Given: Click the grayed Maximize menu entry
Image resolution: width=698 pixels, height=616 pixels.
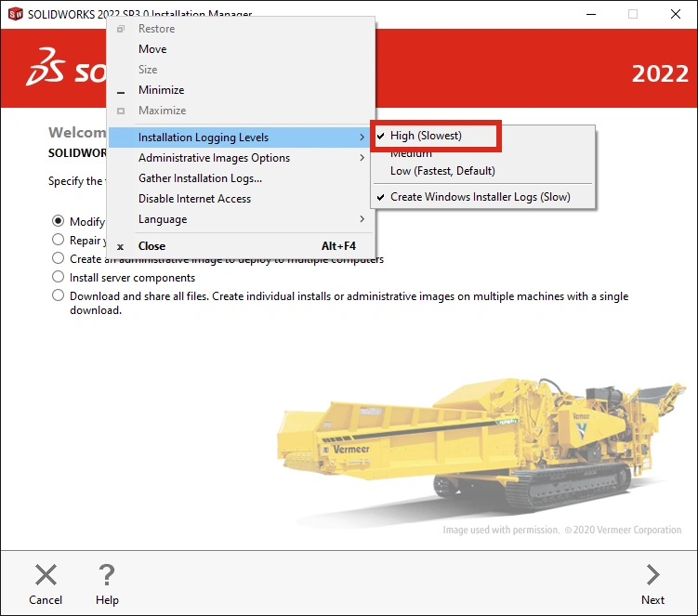Looking at the screenshot, I should click(x=242, y=111).
